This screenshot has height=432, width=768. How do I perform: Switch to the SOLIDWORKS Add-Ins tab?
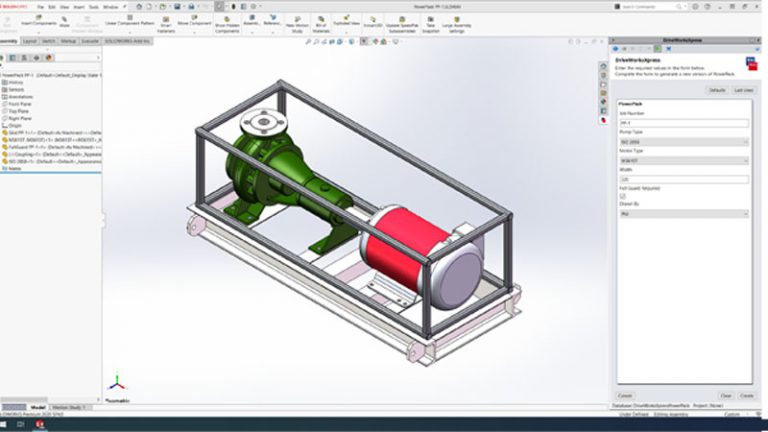(x=127, y=41)
